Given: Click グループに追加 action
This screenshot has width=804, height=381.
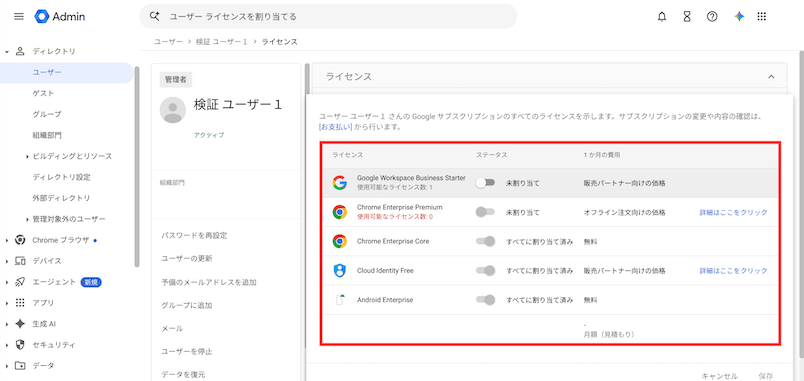Looking at the screenshot, I should point(187,305).
